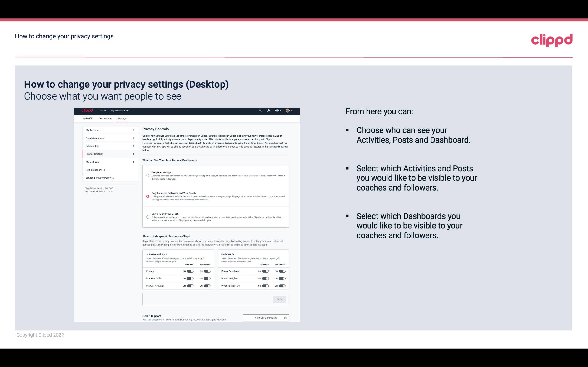
Task: Expand the Subscription section
Action: (x=108, y=146)
